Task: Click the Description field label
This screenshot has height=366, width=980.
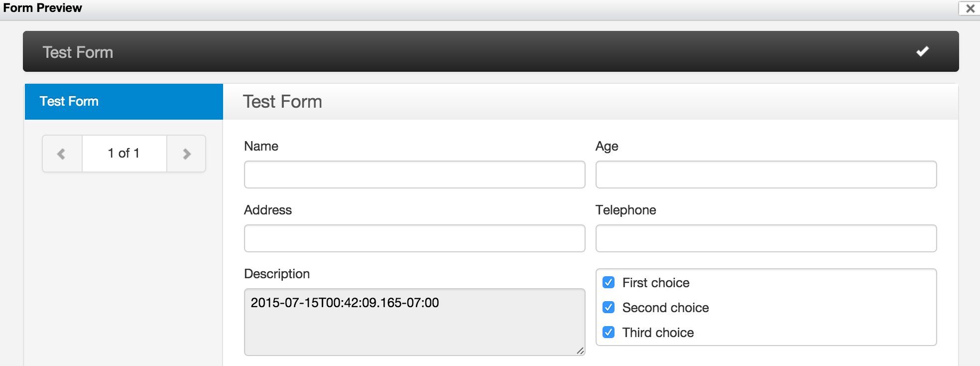Action: coord(277,274)
